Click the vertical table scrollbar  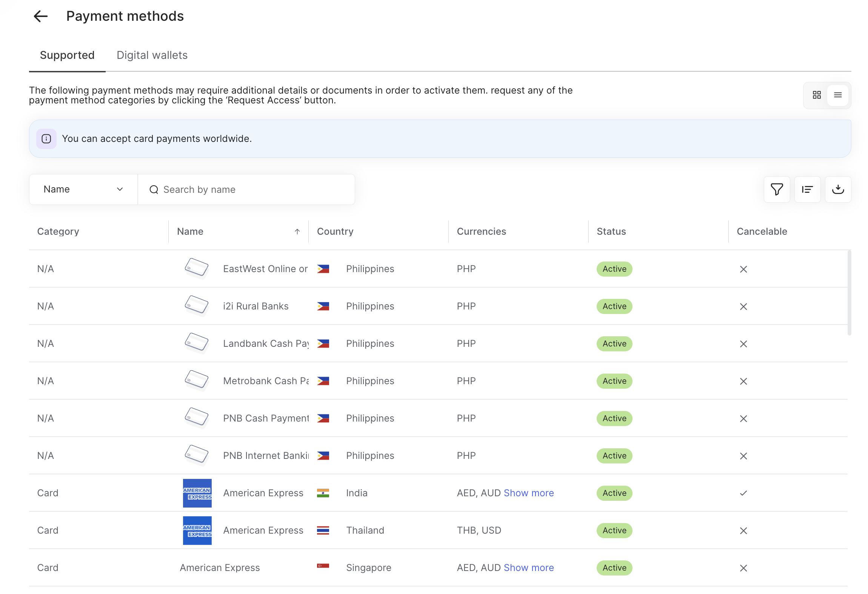coord(849,292)
